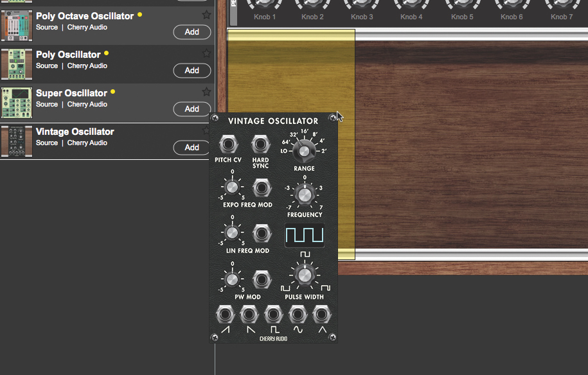The image size is (588, 375).
Task: Click the Vintage Oscillator title in the library list
Action: [x=75, y=132]
